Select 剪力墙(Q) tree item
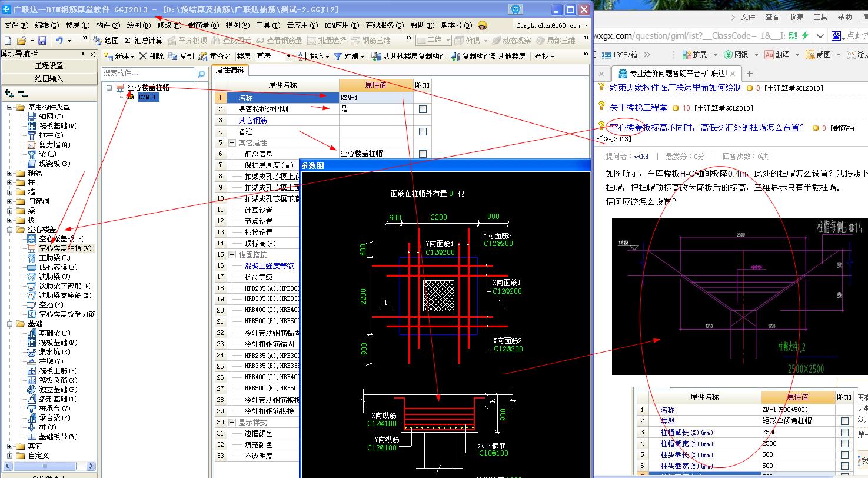The image size is (868, 478). click(49, 145)
